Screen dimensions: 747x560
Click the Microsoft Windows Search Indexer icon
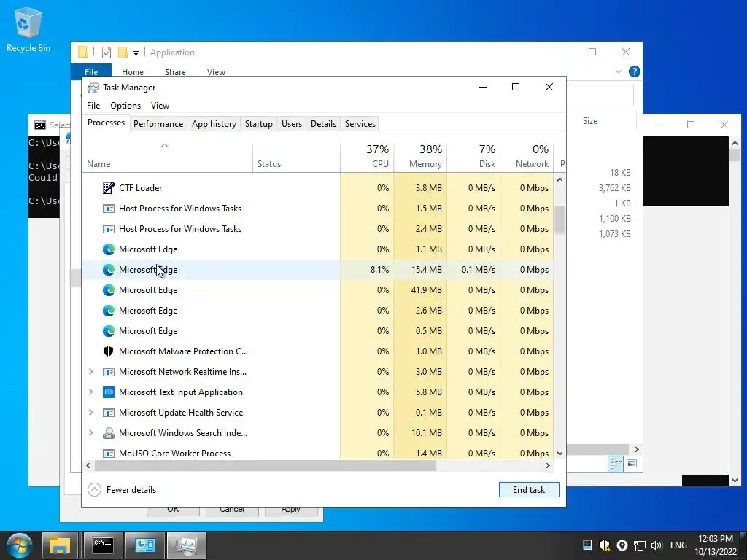pyautogui.click(x=109, y=433)
